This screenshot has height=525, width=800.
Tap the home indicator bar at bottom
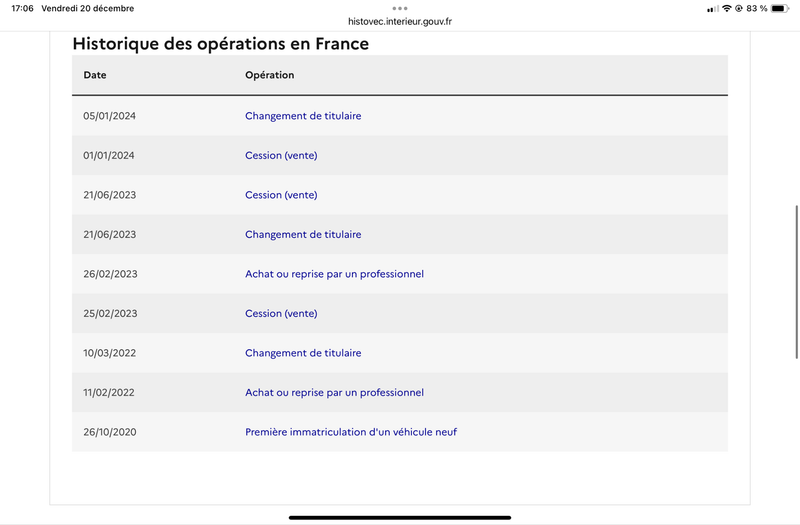pyautogui.click(x=399, y=517)
